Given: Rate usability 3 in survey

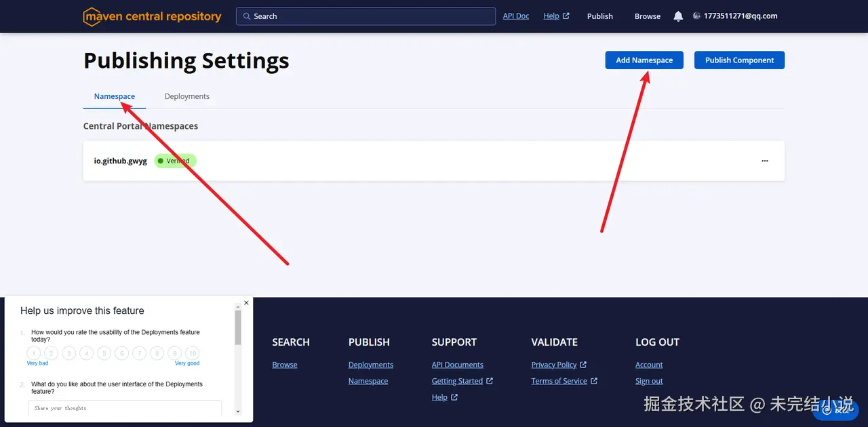Looking at the screenshot, I should (69, 353).
